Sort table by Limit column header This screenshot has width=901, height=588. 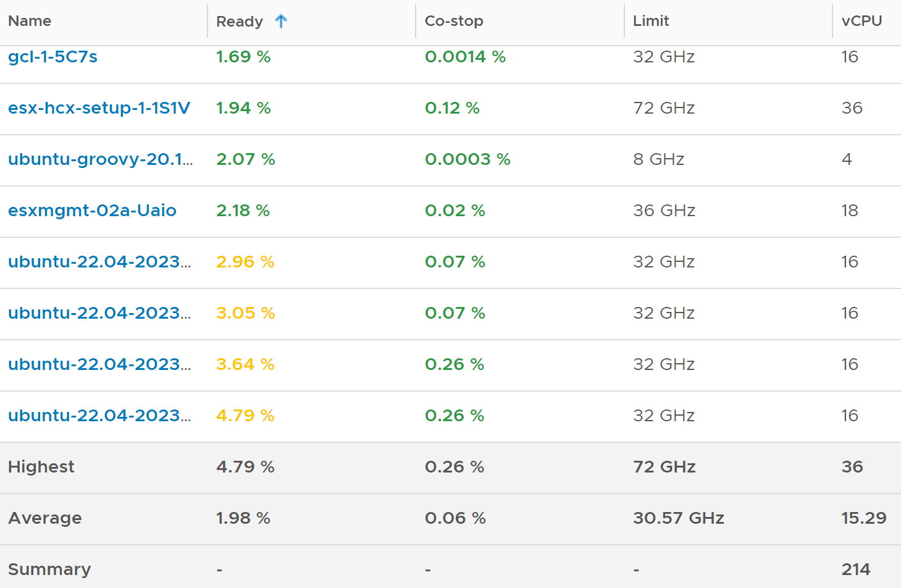tap(651, 21)
